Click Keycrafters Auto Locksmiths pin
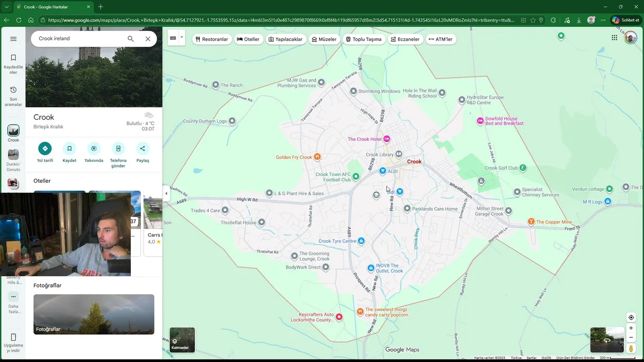 pyautogui.click(x=339, y=317)
